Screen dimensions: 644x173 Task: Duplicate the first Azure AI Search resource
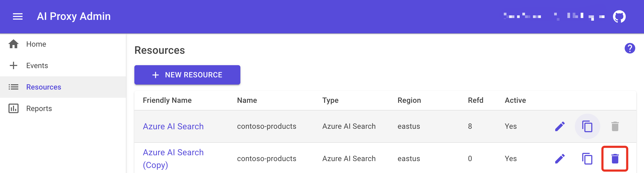point(587,126)
